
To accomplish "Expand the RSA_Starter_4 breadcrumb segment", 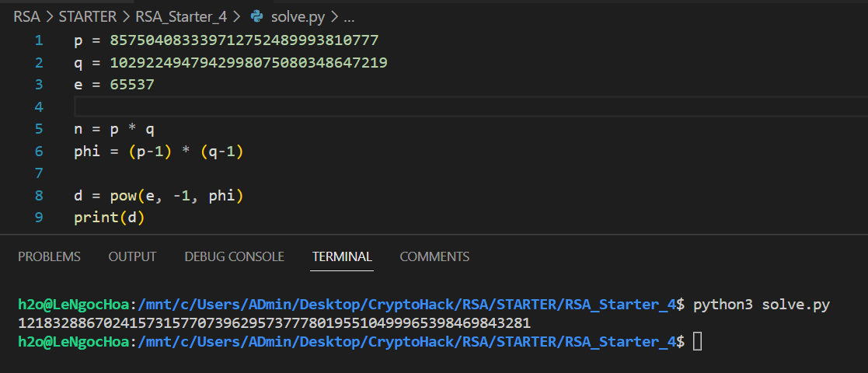I will [182, 16].
